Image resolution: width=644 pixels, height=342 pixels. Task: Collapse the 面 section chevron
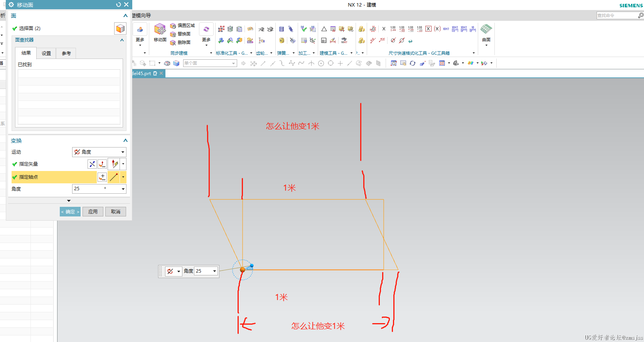click(x=125, y=16)
